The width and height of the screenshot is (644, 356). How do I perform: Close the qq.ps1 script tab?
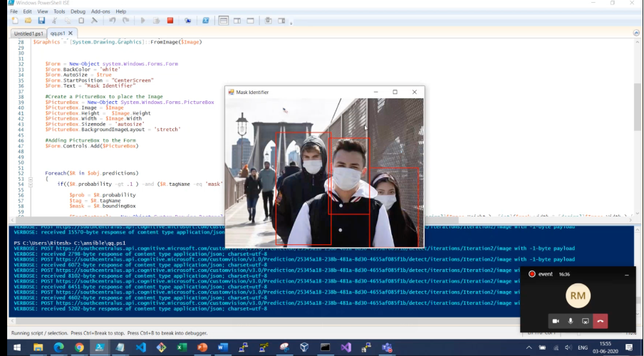(71, 33)
